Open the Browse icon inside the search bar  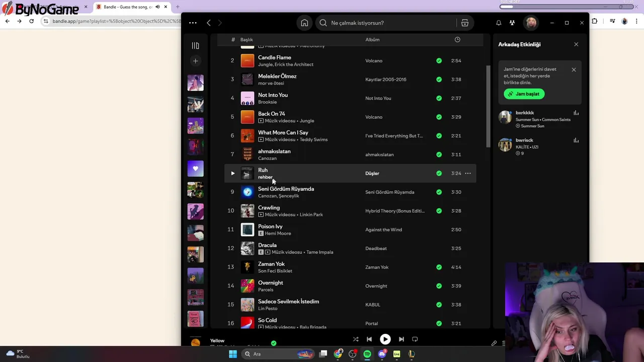point(464,23)
